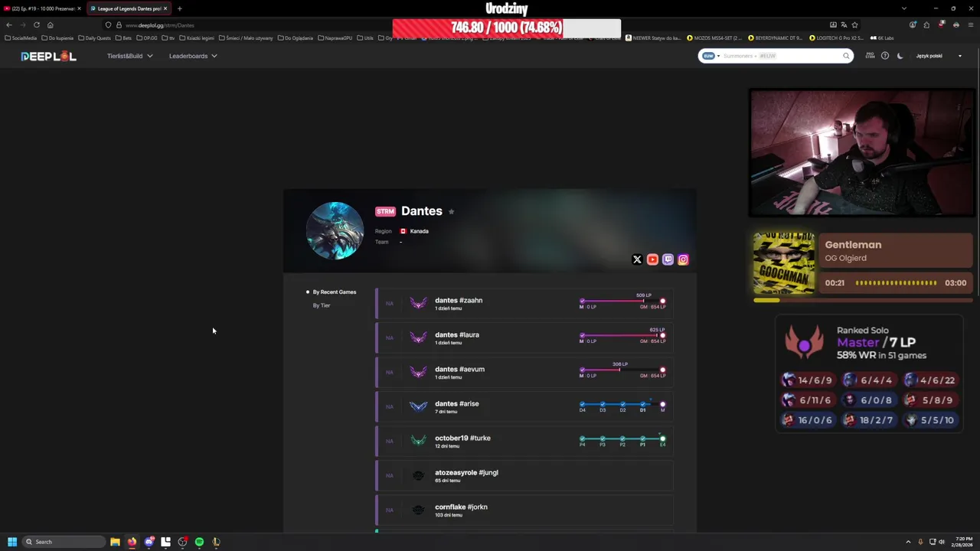980x551 pixels.
Task: Open the Język polski language dropdown
Action: [x=939, y=56]
